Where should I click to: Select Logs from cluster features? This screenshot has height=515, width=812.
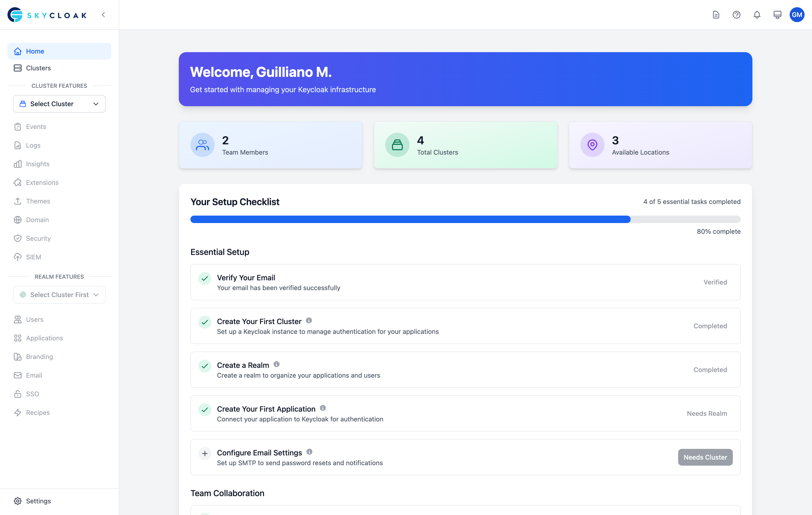(x=33, y=145)
